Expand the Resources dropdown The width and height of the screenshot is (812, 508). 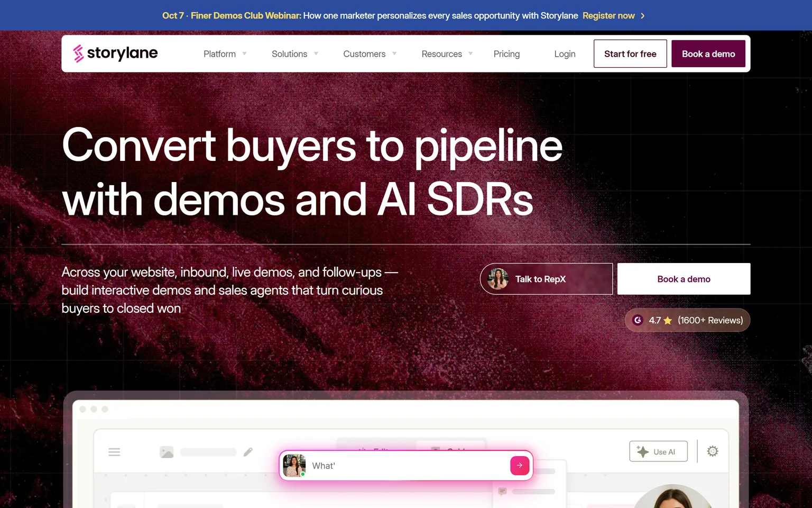tap(447, 54)
